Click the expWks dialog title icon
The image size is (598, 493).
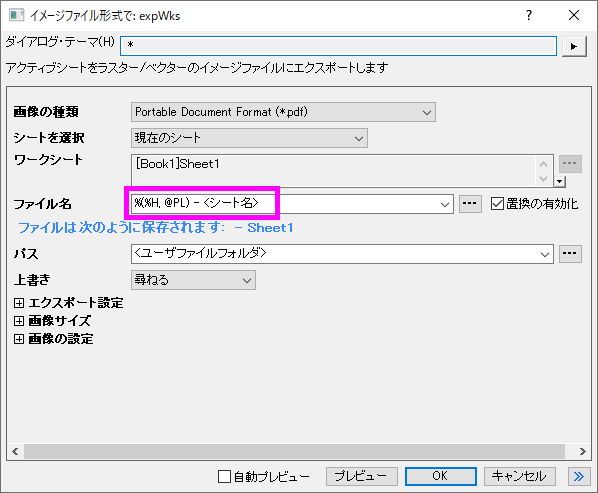(x=16, y=15)
